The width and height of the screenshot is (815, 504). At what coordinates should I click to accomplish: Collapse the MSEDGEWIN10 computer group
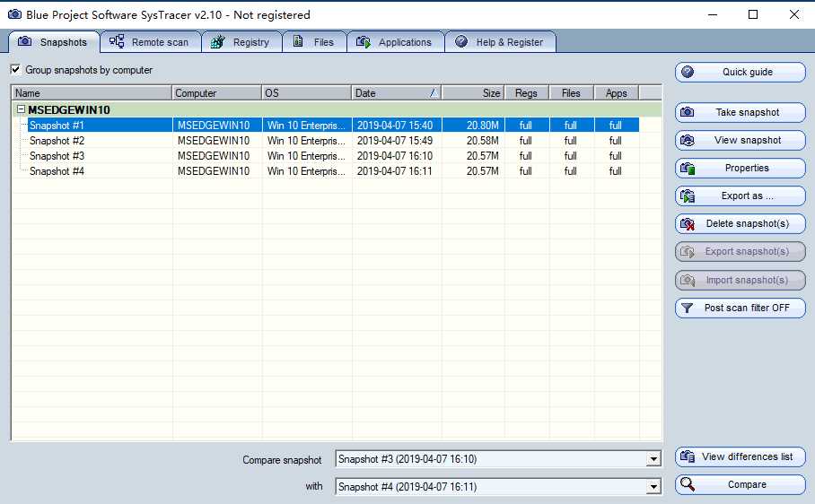(x=21, y=109)
